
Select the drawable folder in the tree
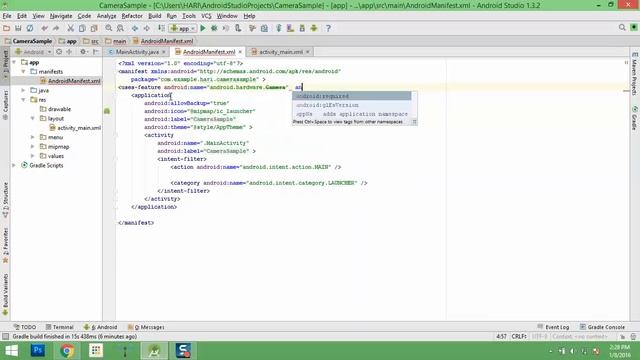pos(59,109)
